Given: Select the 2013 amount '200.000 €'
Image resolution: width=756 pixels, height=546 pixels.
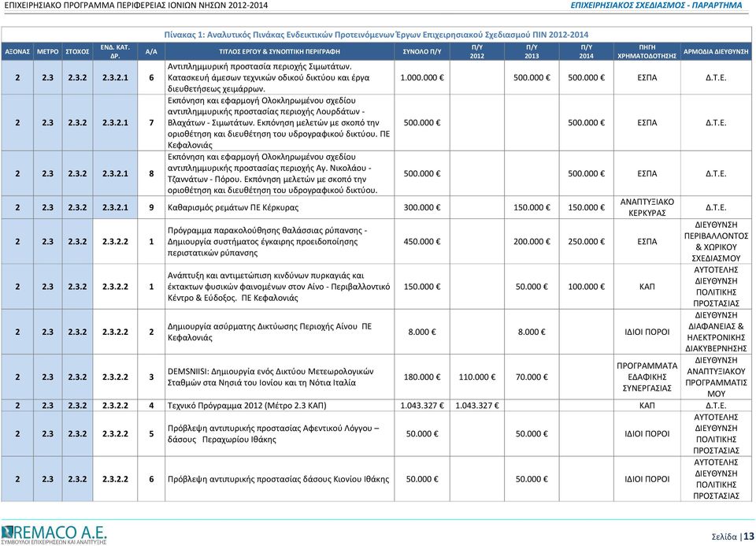Looking at the screenshot, I should pyautogui.click(x=532, y=242).
